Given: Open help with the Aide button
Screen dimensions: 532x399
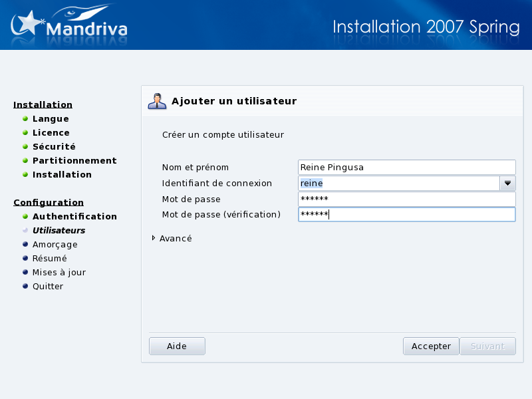Looking at the screenshot, I should (x=177, y=346).
